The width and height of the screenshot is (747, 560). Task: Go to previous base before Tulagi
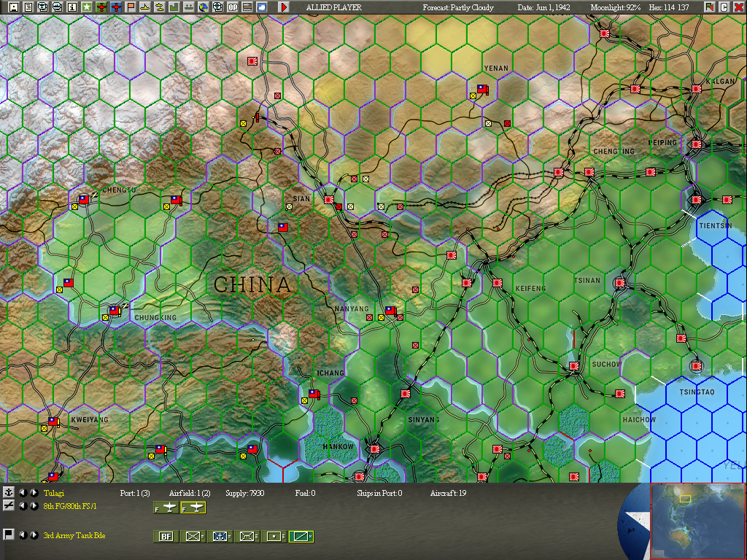point(23,493)
